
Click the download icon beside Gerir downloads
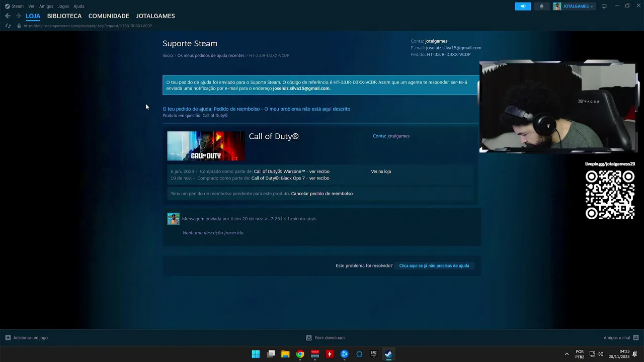(309, 338)
